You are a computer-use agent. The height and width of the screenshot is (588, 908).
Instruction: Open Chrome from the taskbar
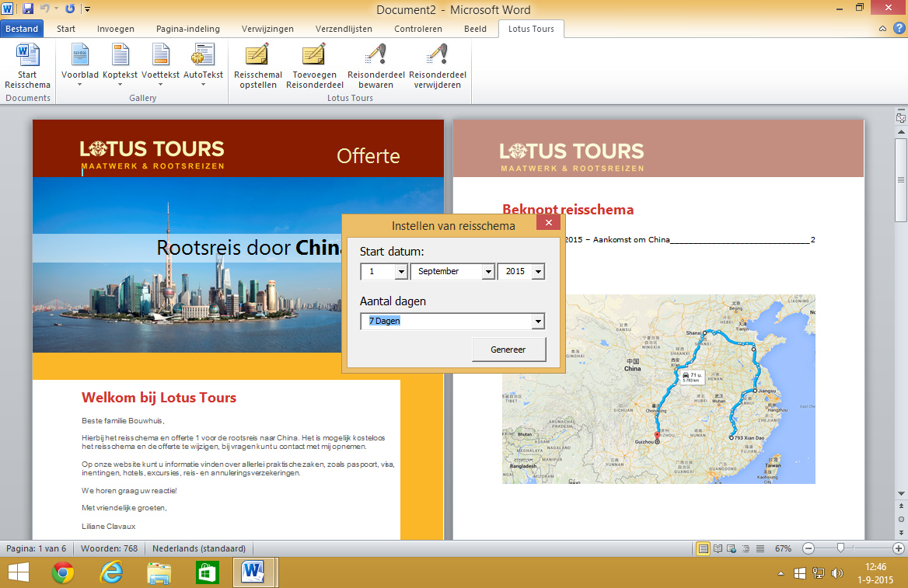(63, 573)
